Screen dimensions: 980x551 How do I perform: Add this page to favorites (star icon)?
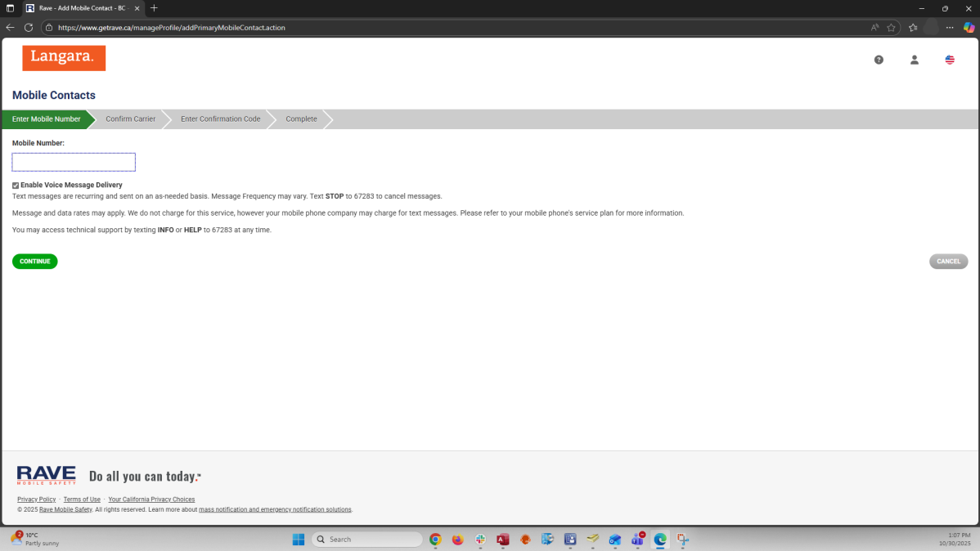tap(892, 27)
